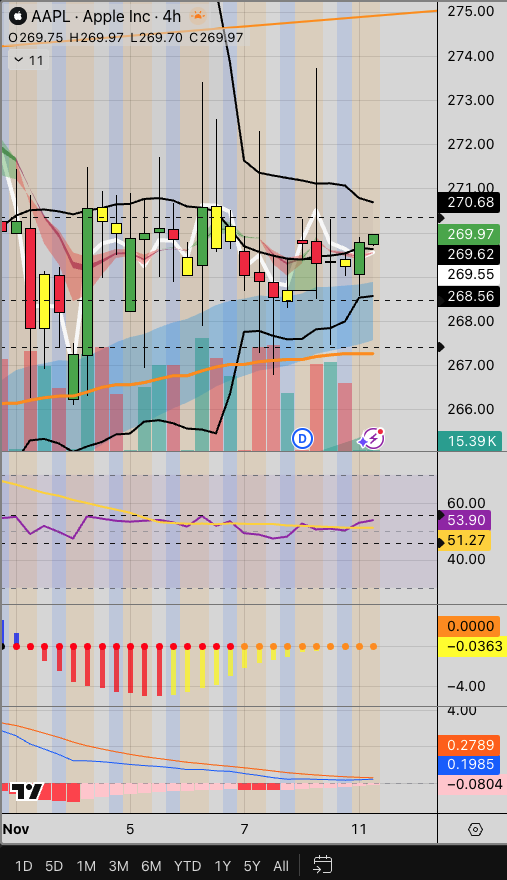Click the 5 date label on time axis
The width and height of the screenshot is (507, 880).
pos(130,829)
